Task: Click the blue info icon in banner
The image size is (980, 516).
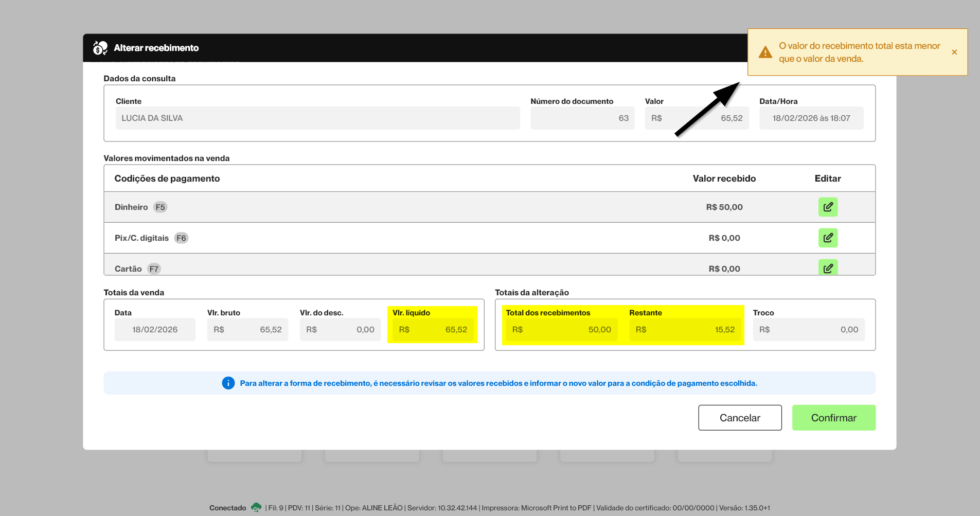Action: (228, 383)
